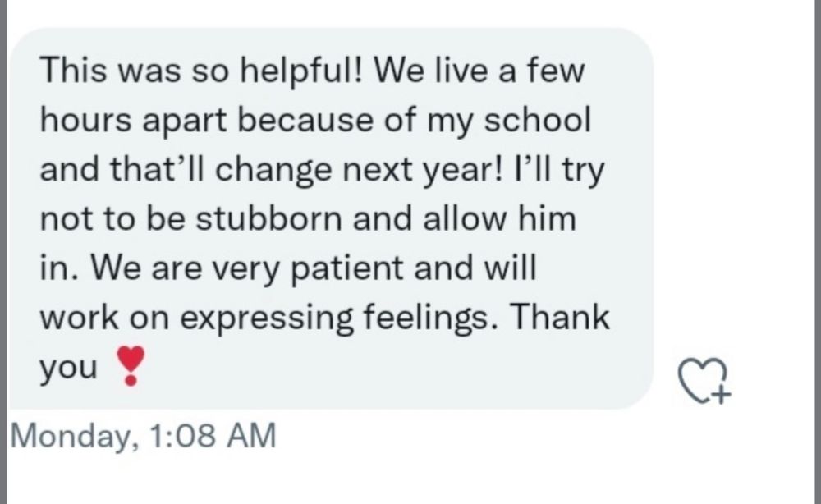Screen dimensions: 821x504
Task: Click the "Monday, 1:08 AM" timestamp
Action: tap(143, 436)
